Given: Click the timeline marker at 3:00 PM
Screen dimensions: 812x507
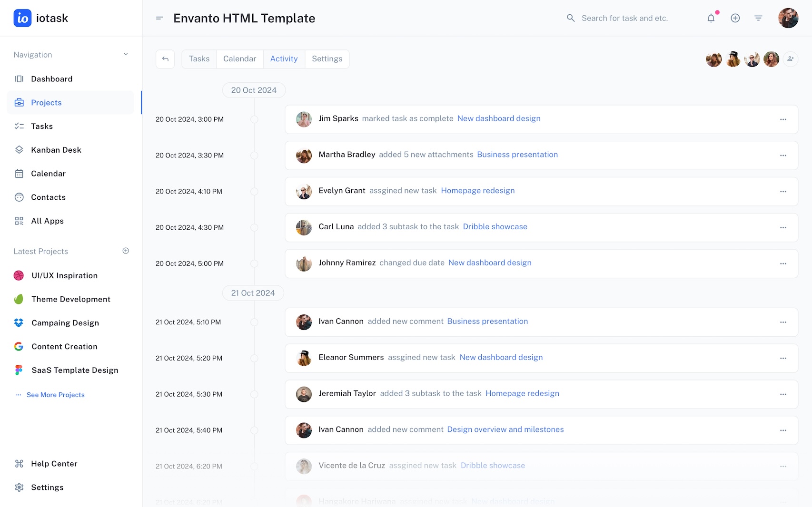Looking at the screenshot, I should coord(254,119).
